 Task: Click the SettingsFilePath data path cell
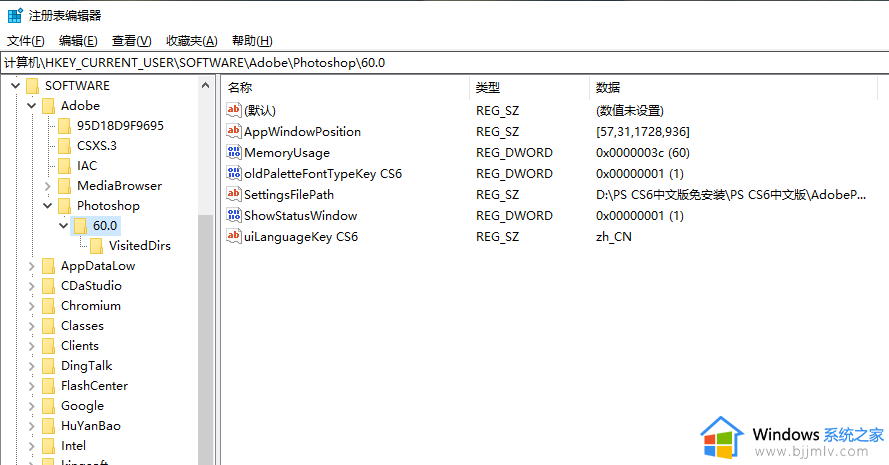(x=730, y=195)
